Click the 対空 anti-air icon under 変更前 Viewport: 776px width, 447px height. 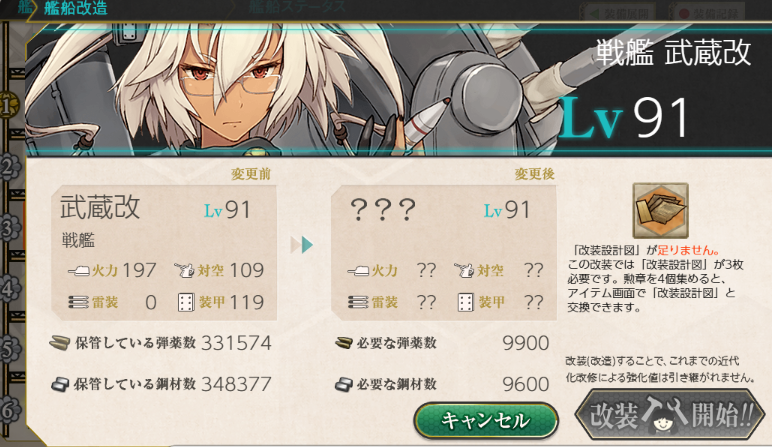tap(185, 270)
